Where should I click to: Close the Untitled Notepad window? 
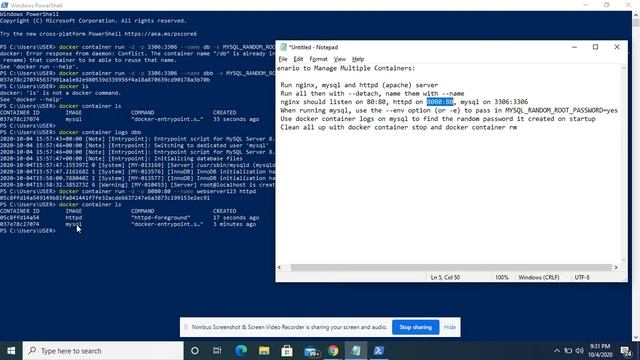617,47
